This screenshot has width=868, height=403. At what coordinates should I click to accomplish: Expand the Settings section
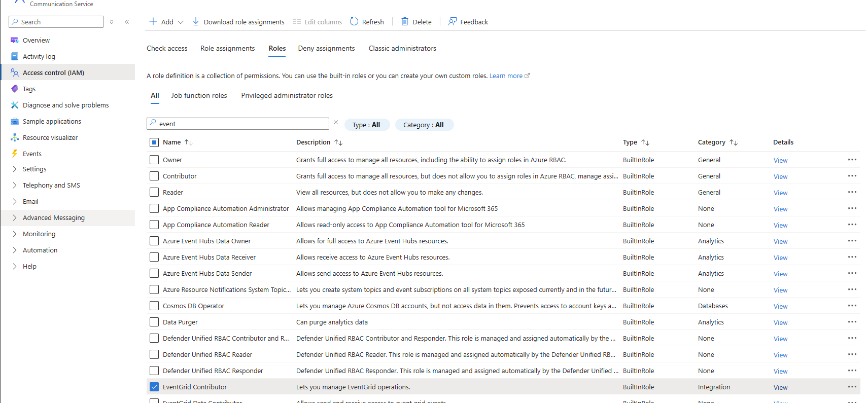[15, 169]
